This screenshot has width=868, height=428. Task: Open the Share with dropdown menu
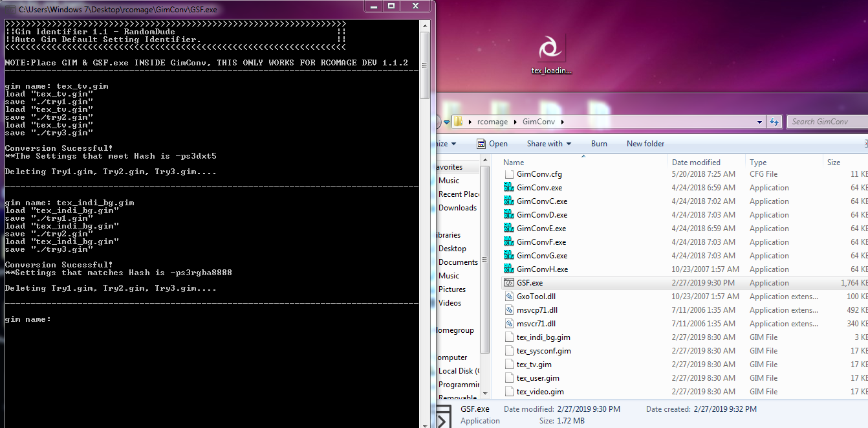(548, 144)
